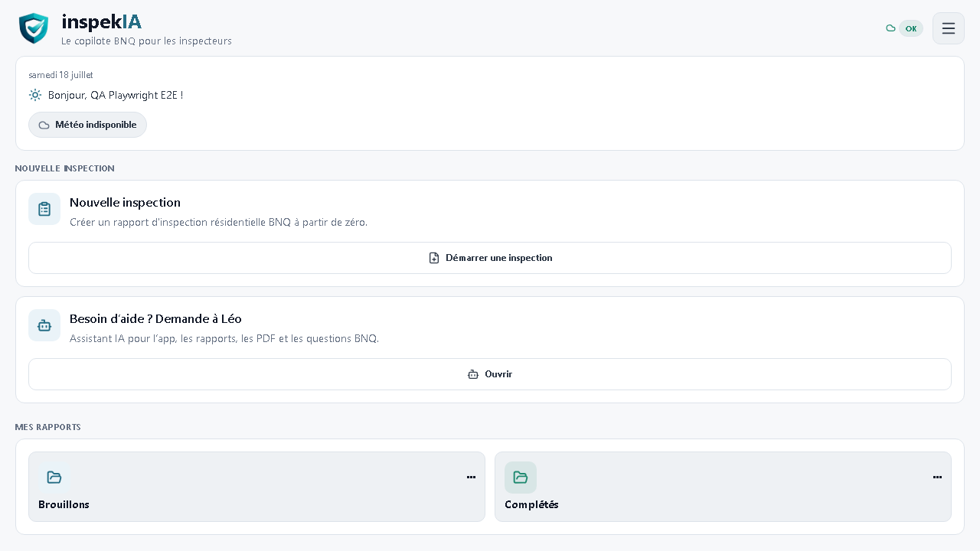Click the inspekIA shield logo
Screen dimensions: 980x551
(34, 28)
